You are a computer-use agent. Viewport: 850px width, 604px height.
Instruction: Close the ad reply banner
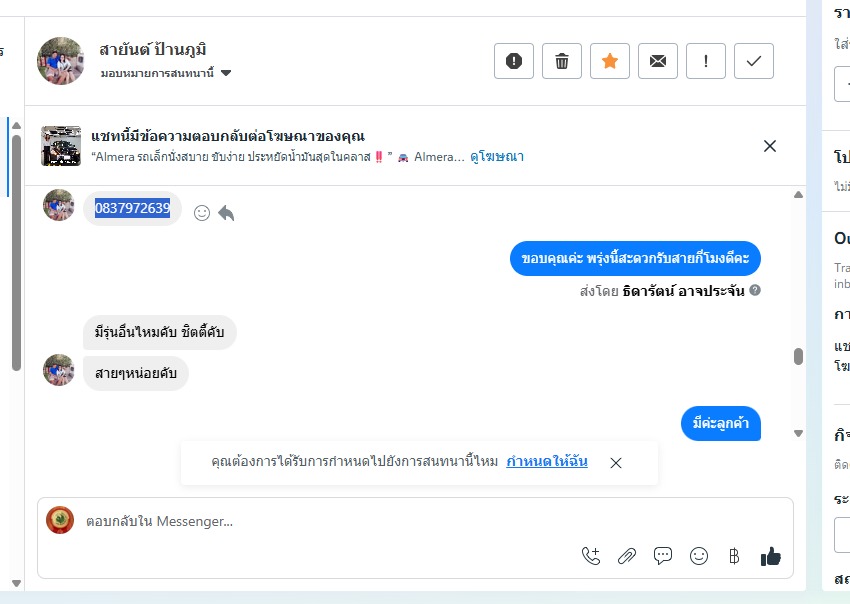770,146
